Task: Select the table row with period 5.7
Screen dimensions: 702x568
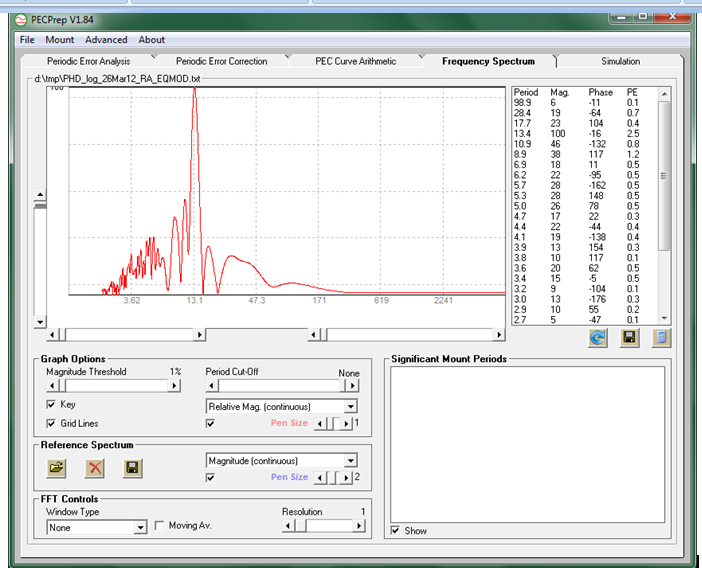Action: pyautogui.click(x=585, y=185)
